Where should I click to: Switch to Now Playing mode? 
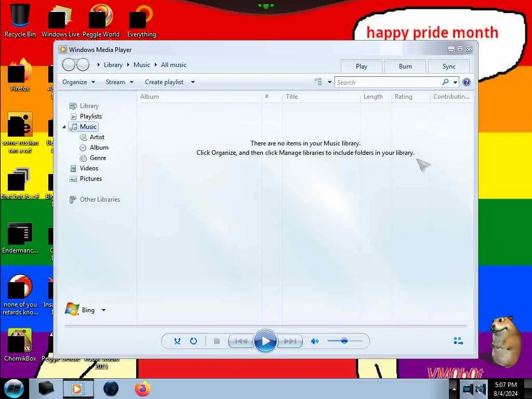(458, 341)
